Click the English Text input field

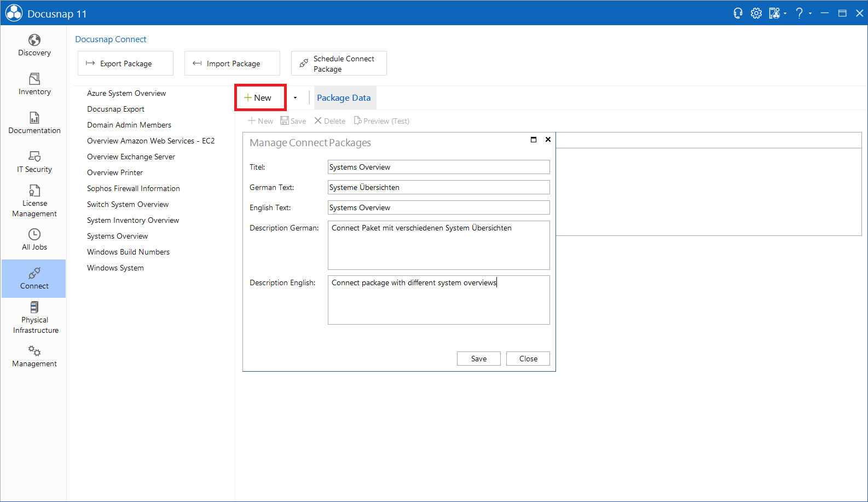point(439,207)
